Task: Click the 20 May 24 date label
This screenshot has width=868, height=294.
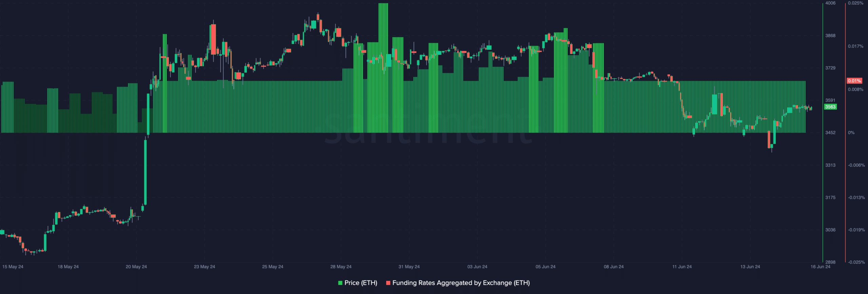Action: (136, 267)
